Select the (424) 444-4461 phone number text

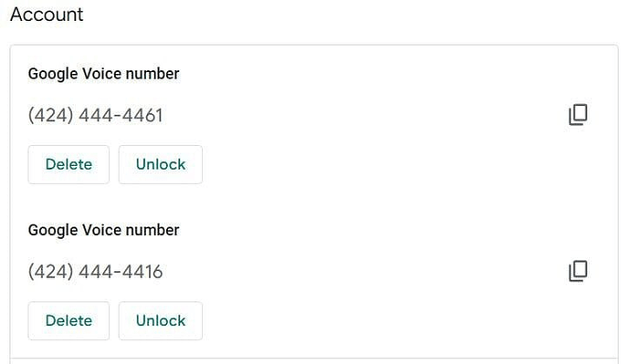coord(95,115)
